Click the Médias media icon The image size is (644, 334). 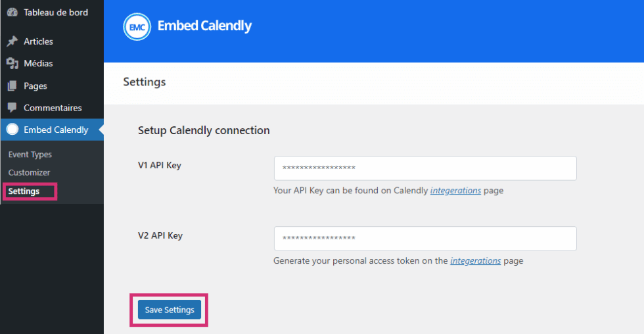[12, 64]
